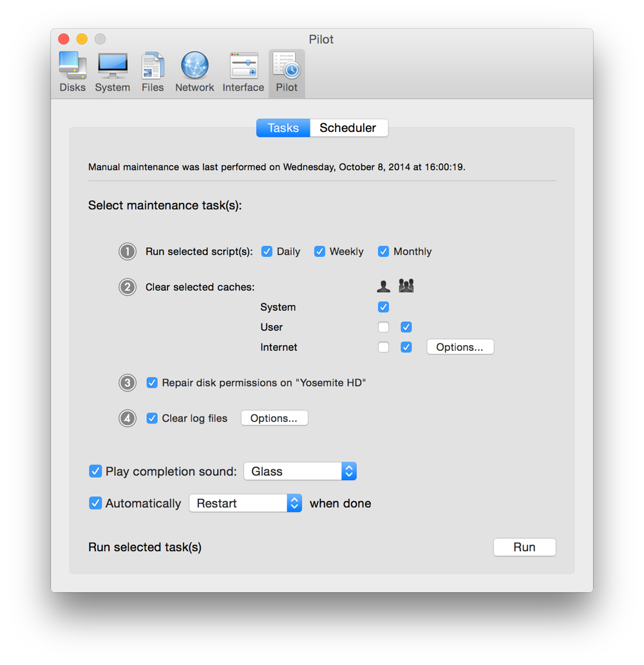
Task: Uncheck the Monthly script checkbox
Action: coord(384,252)
